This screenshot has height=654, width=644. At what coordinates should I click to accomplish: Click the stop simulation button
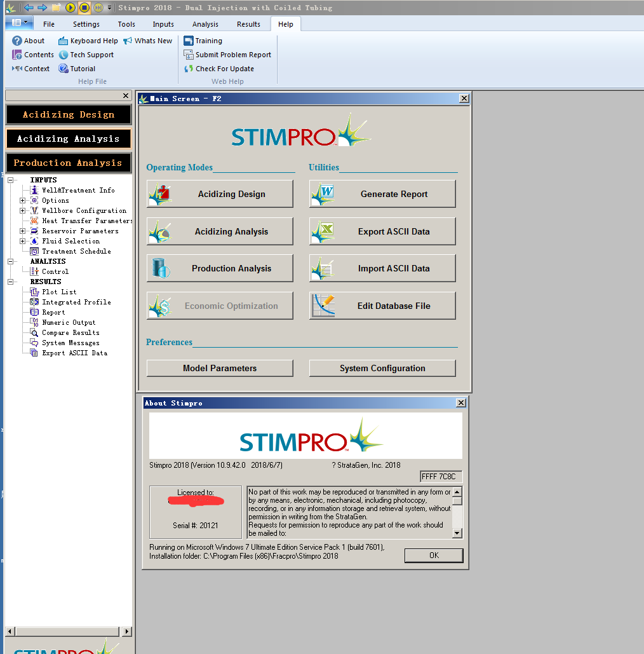click(x=84, y=8)
